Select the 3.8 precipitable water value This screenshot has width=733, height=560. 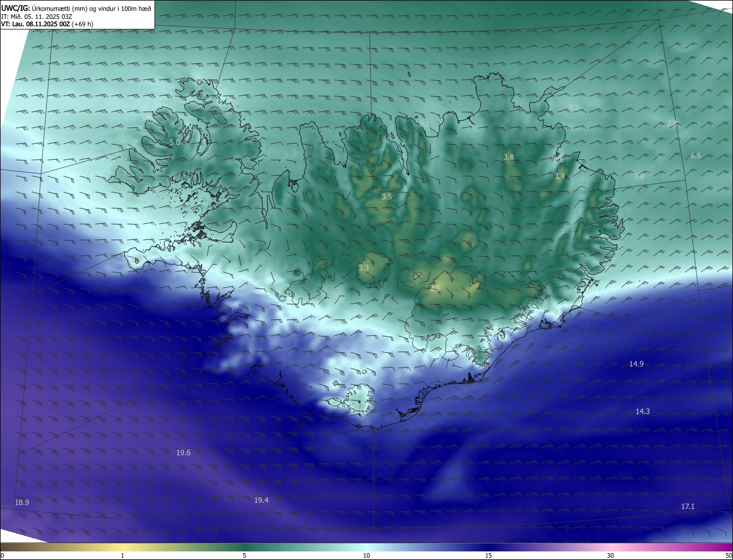[x=509, y=157]
